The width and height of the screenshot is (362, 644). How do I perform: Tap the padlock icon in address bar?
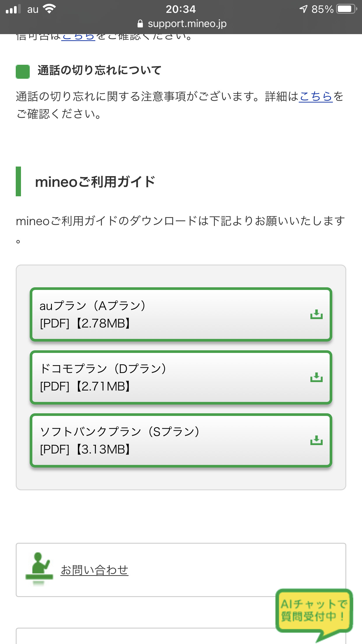pyautogui.click(x=140, y=24)
